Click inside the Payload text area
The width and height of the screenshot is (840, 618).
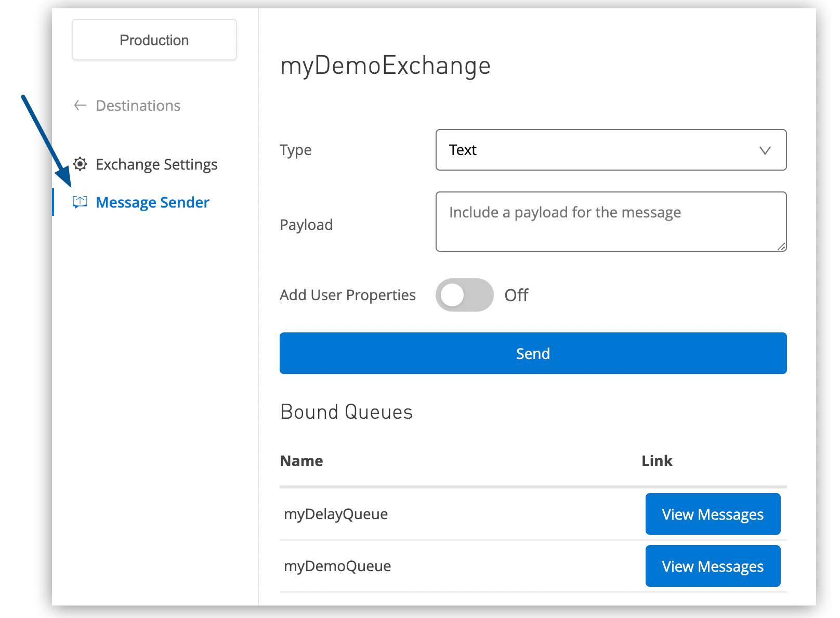tap(611, 222)
